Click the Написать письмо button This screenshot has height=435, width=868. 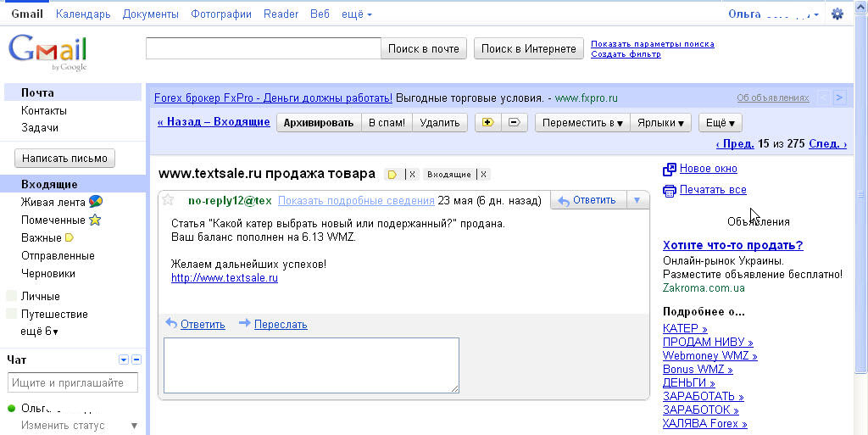pyautogui.click(x=64, y=159)
